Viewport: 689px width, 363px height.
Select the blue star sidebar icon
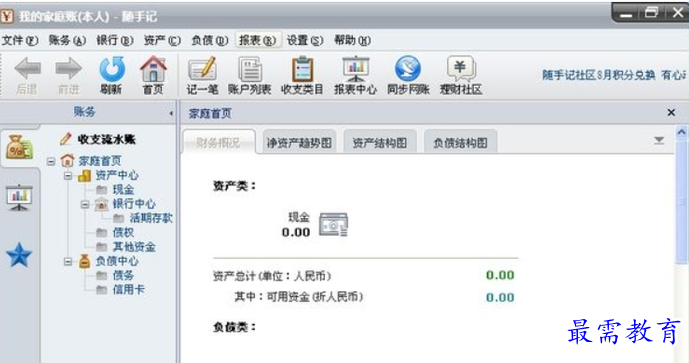click(x=19, y=255)
